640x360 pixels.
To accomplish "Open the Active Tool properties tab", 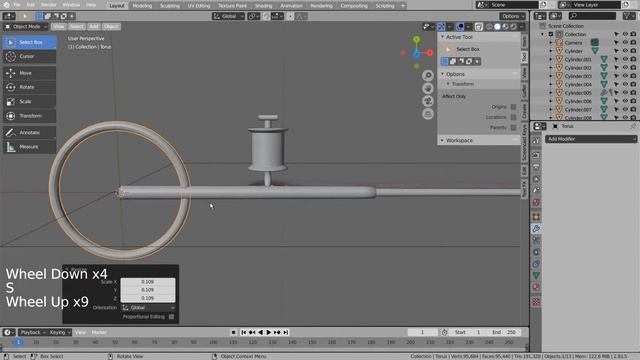I will pos(536,140).
